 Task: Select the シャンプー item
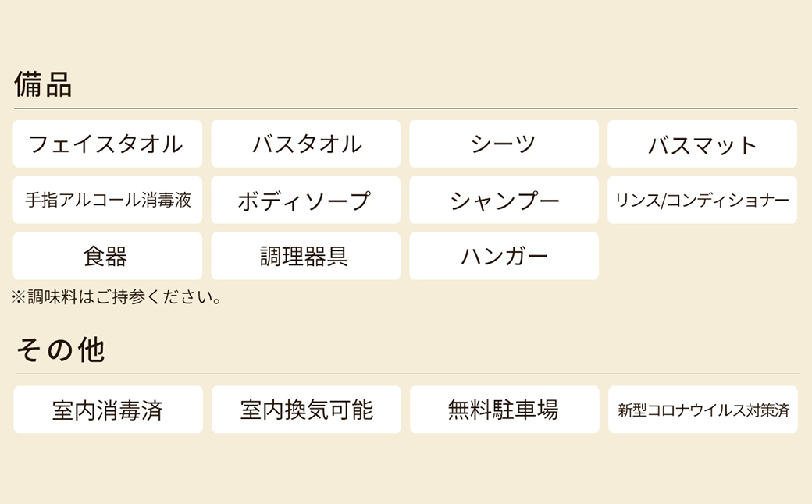pos(504,200)
